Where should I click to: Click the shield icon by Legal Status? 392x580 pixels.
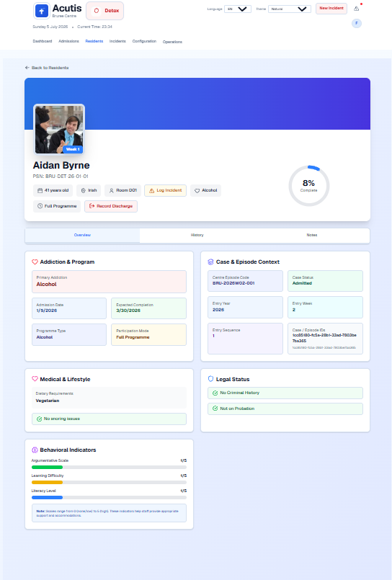coord(211,379)
